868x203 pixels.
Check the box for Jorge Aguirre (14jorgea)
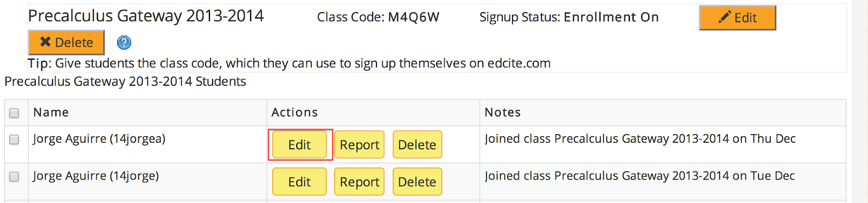[14, 139]
